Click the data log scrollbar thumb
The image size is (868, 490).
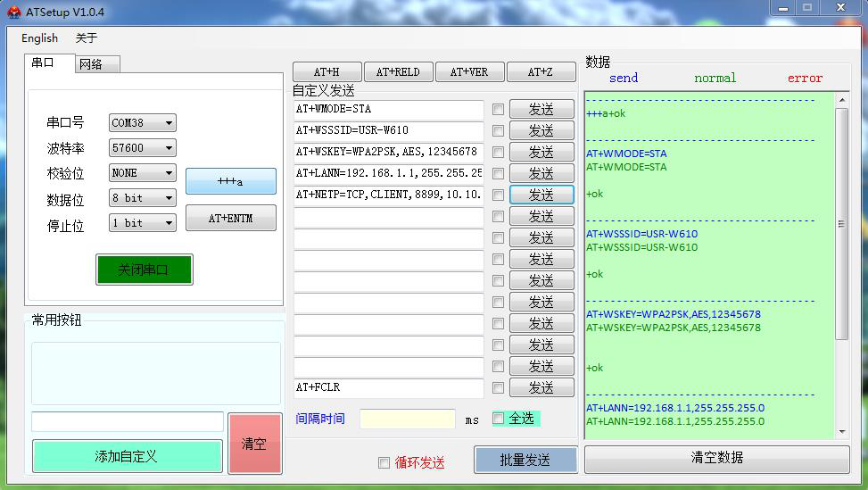pos(842,224)
